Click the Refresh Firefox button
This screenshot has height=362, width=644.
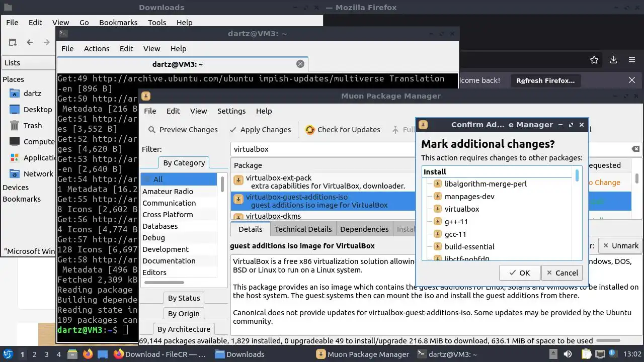[545, 80]
